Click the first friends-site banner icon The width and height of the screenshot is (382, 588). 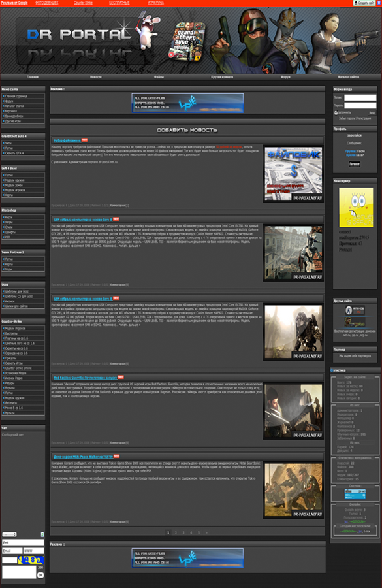(355, 310)
